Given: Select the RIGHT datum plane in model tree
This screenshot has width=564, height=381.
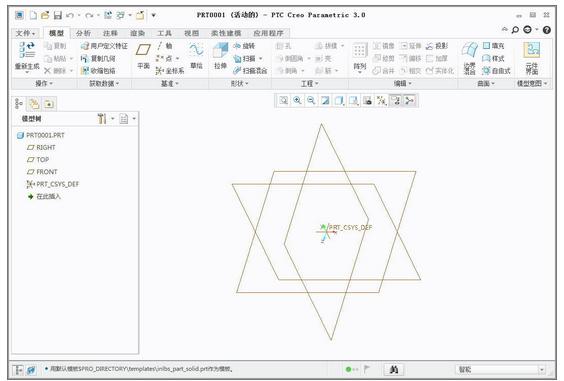Looking at the screenshot, I should (x=41, y=147).
